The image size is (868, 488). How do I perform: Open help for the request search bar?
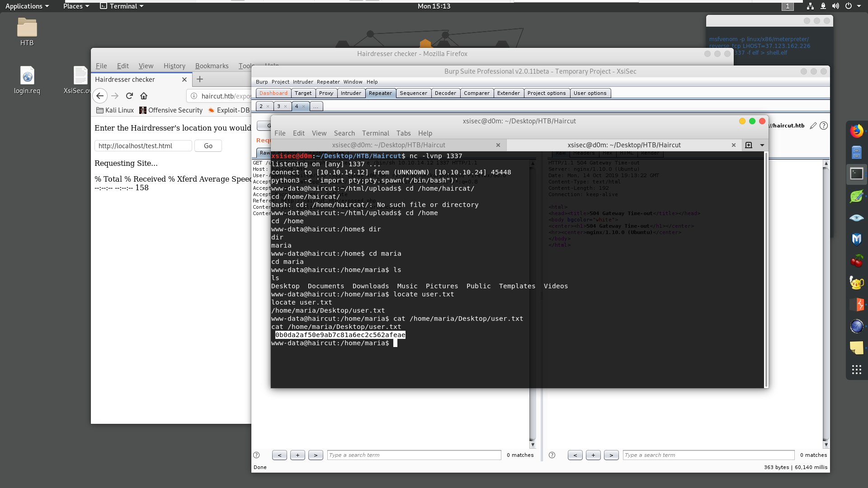(256, 455)
